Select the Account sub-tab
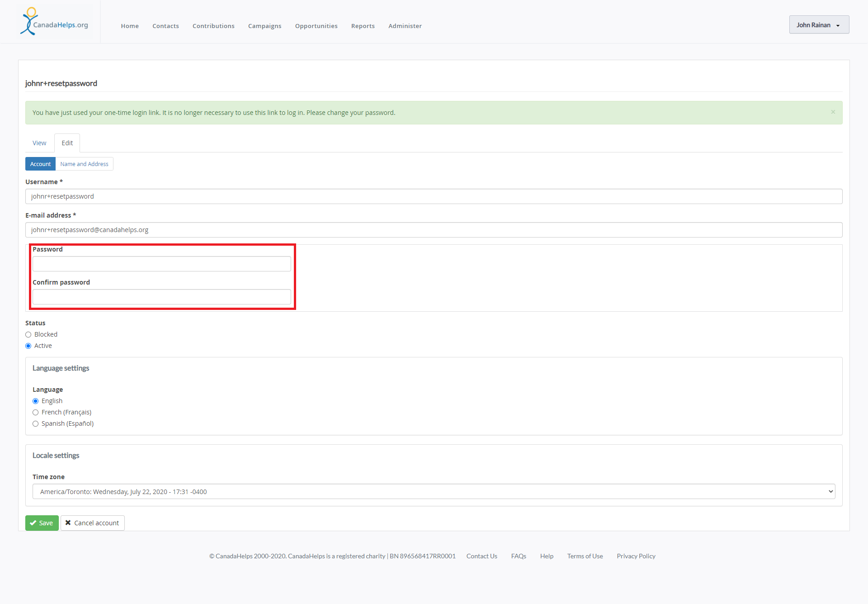Viewport: 868px width, 604px height. 40,164
